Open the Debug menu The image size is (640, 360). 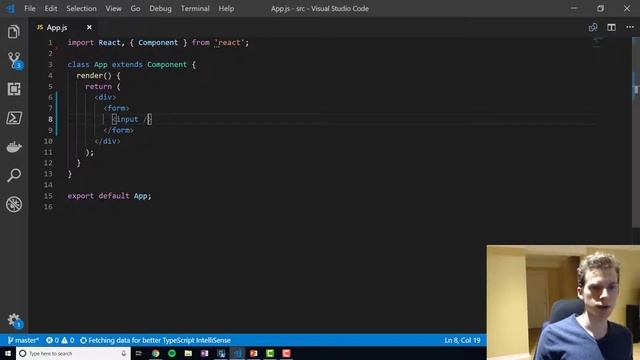click(160, 9)
